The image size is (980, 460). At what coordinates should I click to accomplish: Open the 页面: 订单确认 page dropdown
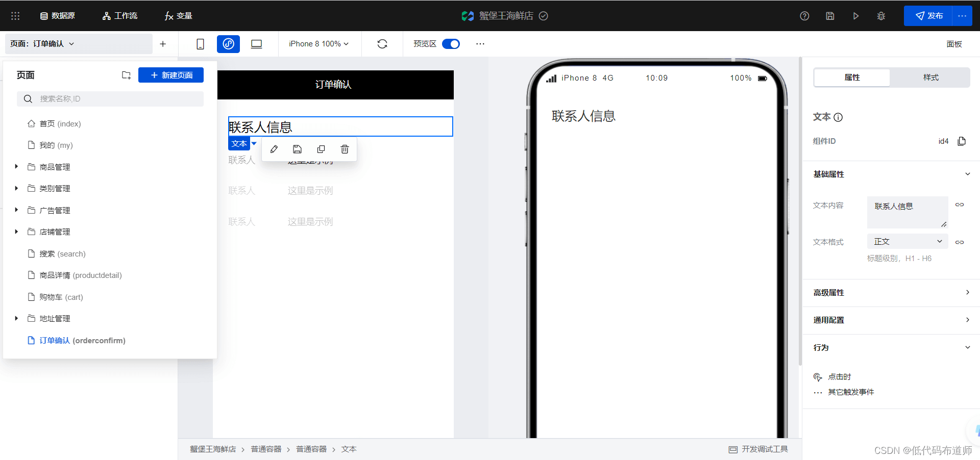(79, 44)
